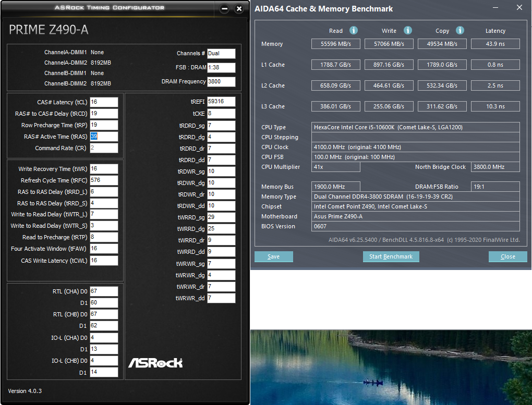
Task: Click the Memory Write value 57066 MB/s
Action: (389, 44)
